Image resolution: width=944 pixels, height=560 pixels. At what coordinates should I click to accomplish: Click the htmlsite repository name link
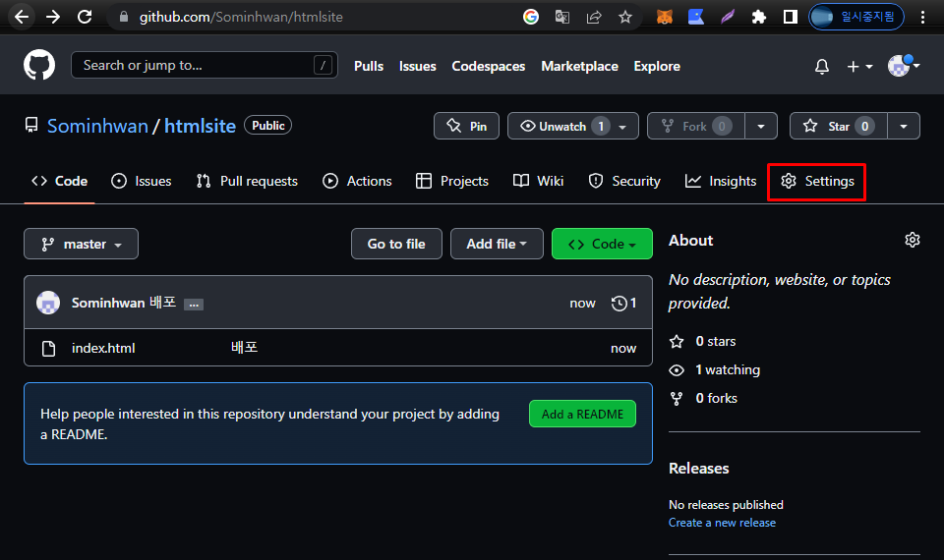pyautogui.click(x=200, y=126)
